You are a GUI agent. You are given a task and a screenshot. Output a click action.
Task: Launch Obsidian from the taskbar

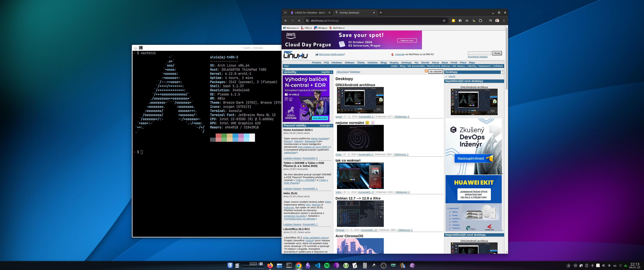[308, 265]
